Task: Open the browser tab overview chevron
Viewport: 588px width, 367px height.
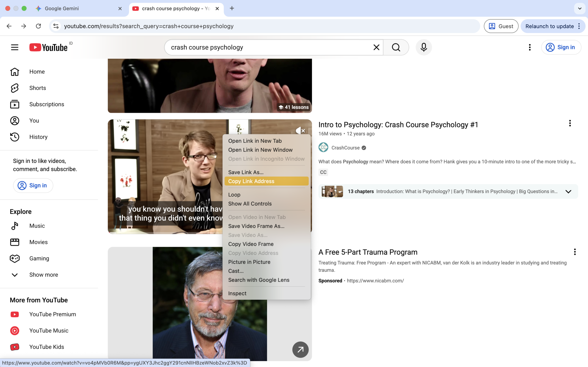Action: tap(580, 8)
